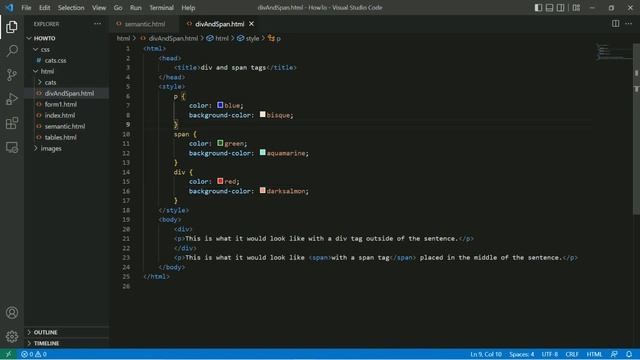Open form1.html in Explorer
This screenshot has width=640, height=360.
pyautogui.click(x=67, y=104)
